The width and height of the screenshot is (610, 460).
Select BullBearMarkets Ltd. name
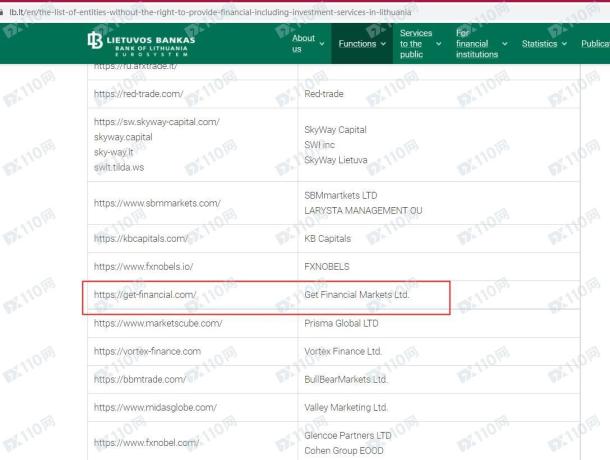[x=346, y=379]
